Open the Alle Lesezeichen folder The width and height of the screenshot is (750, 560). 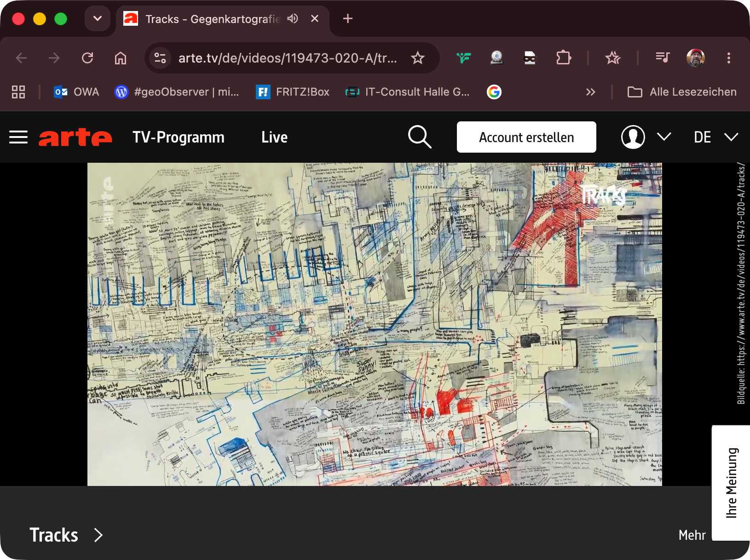[682, 92]
